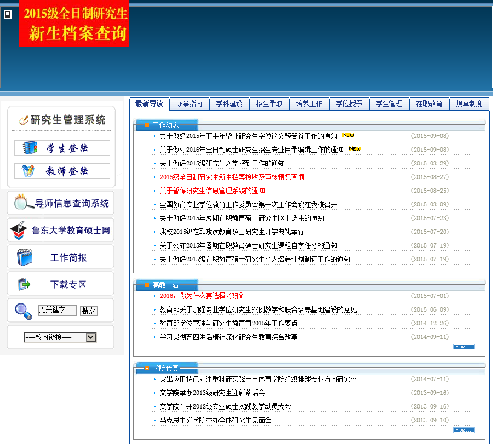Go to the 培养工作 tab
This screenshot has width=493, height=448.
[x=309, y=104]
